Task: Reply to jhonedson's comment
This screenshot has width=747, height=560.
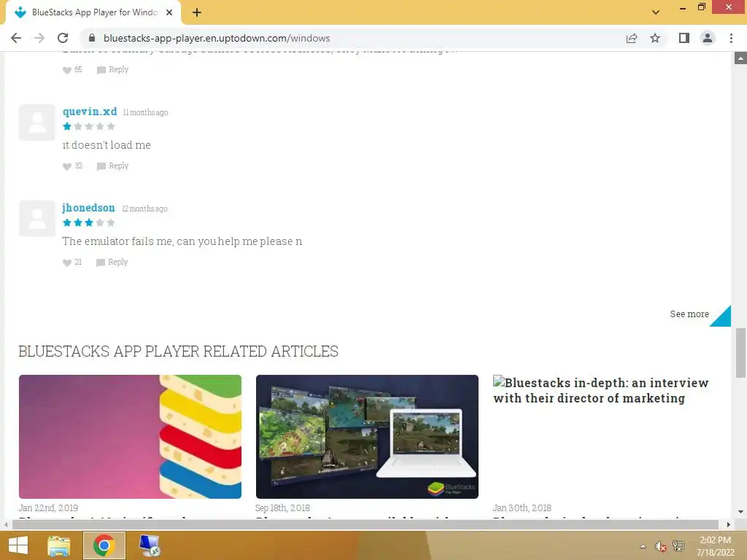Action: click(112, 262)
